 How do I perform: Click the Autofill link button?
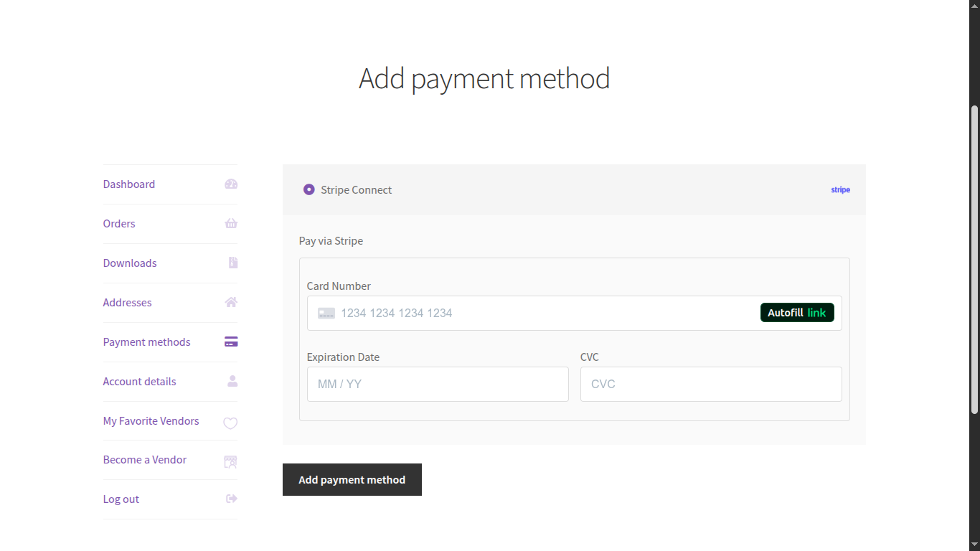[797, 313]
